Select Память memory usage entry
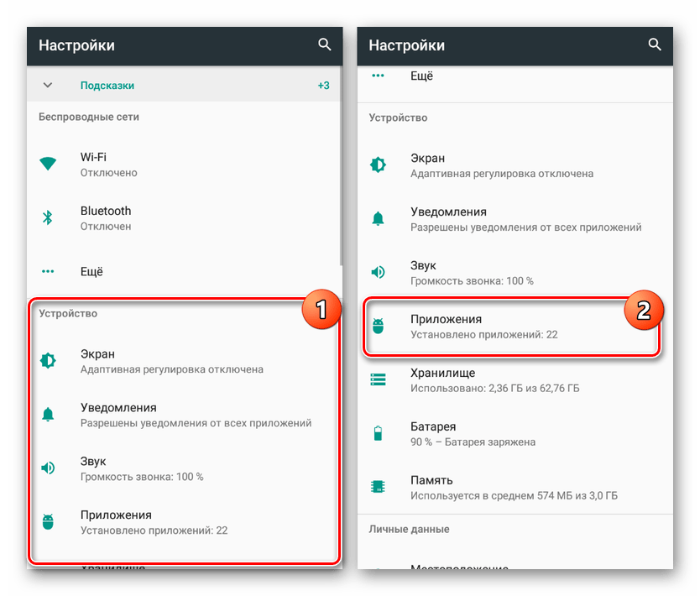 click(x=515, y=487)
